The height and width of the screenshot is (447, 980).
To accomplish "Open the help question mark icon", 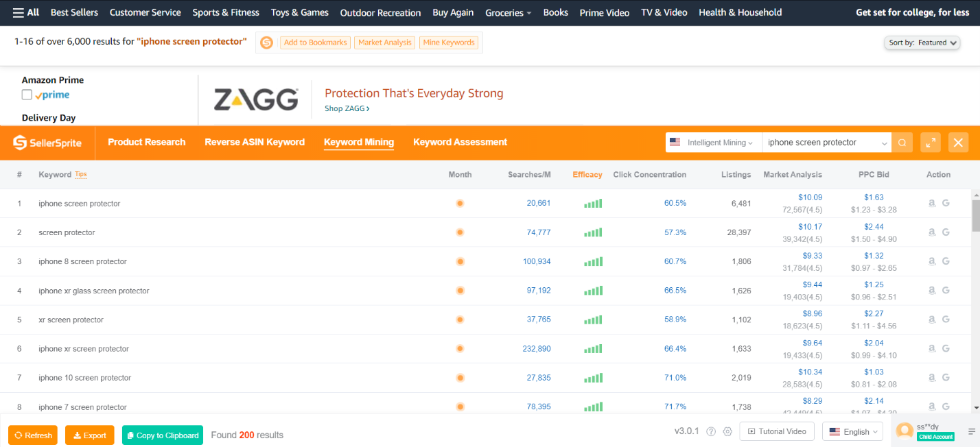I will (711, 432).
